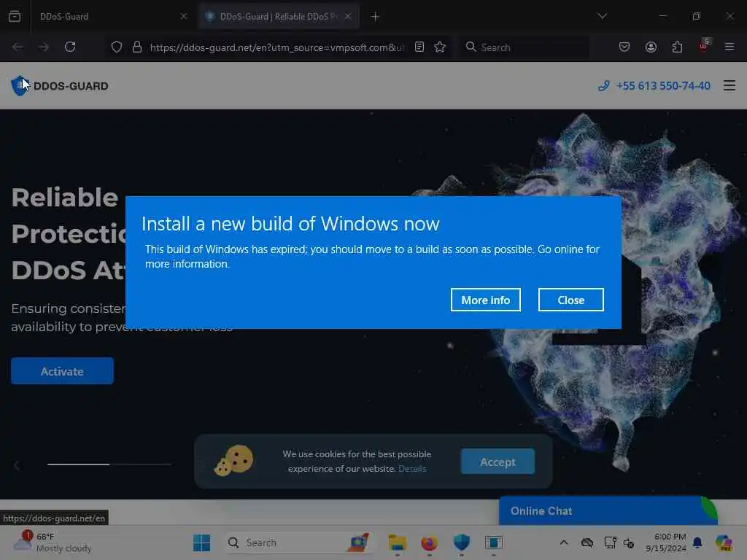Open the Online Chat widget

(608, 511)
